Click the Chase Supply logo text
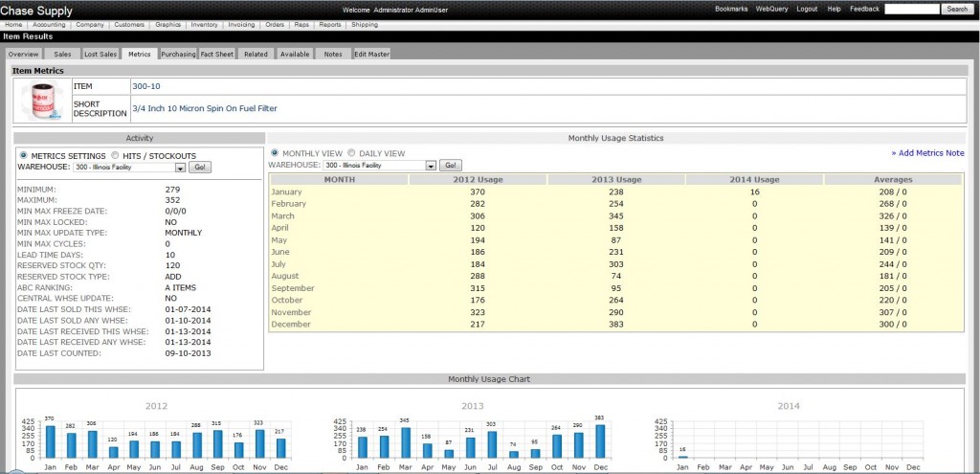The height and width of the screenshot is (474, 980). 36,11
